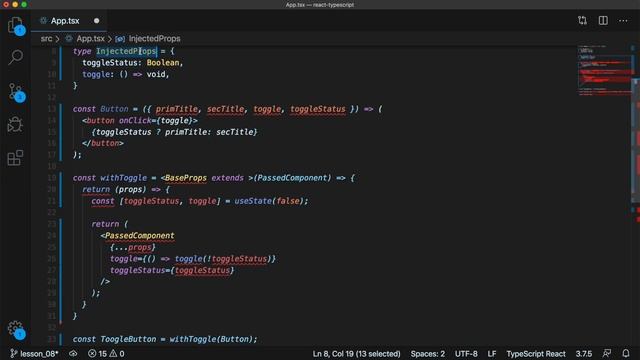Click the vertical editor scrollbar

(636, 141)
